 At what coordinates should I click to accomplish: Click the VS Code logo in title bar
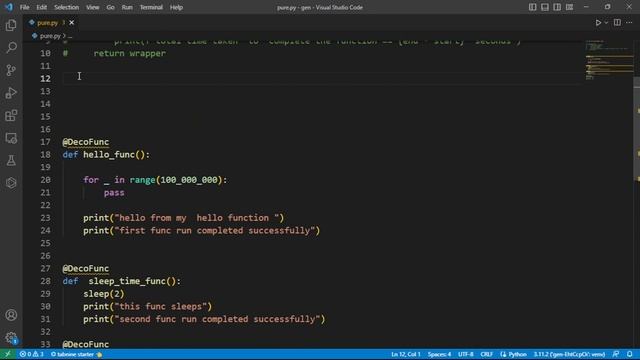pos(9,7)
